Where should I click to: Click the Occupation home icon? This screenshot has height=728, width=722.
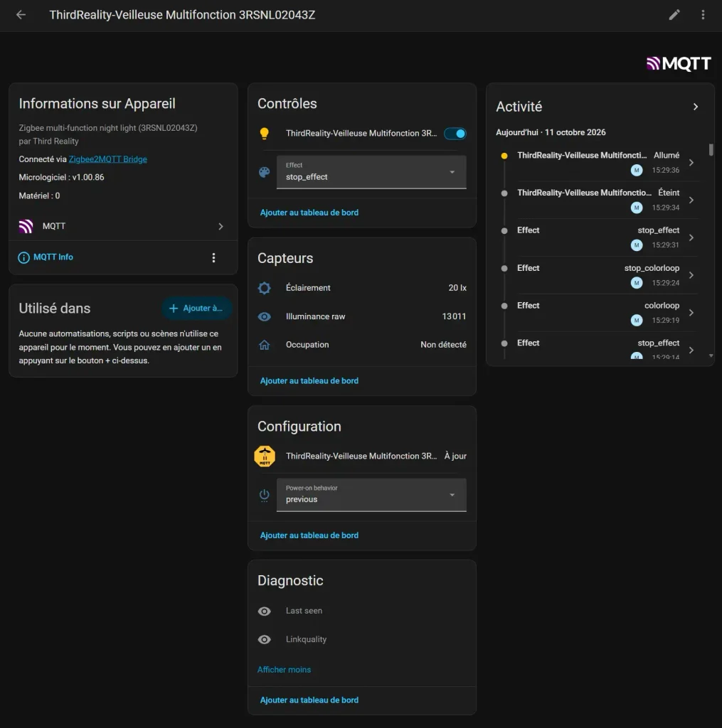(265, 345)
